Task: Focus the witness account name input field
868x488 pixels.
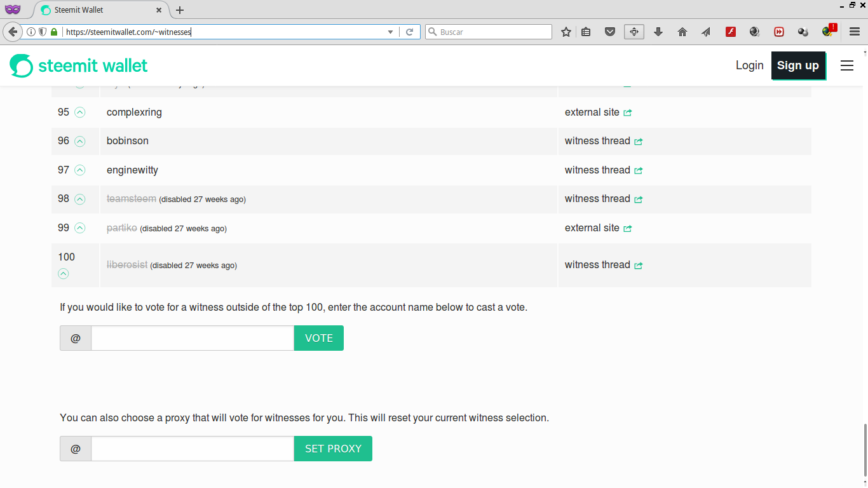Action: pos(192,338)
